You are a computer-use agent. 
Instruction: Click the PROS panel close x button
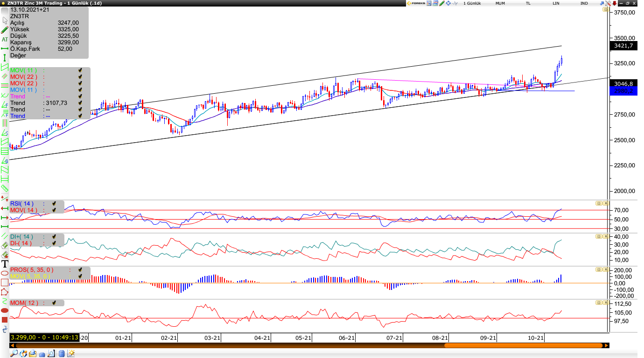pyautogui.click(x=606, y=269)
